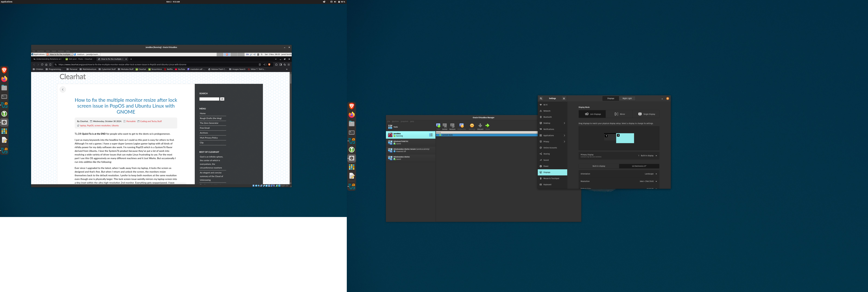Select Join Displays mode
The height and width of the screenshot is (292, 868).
click(592, 114)
